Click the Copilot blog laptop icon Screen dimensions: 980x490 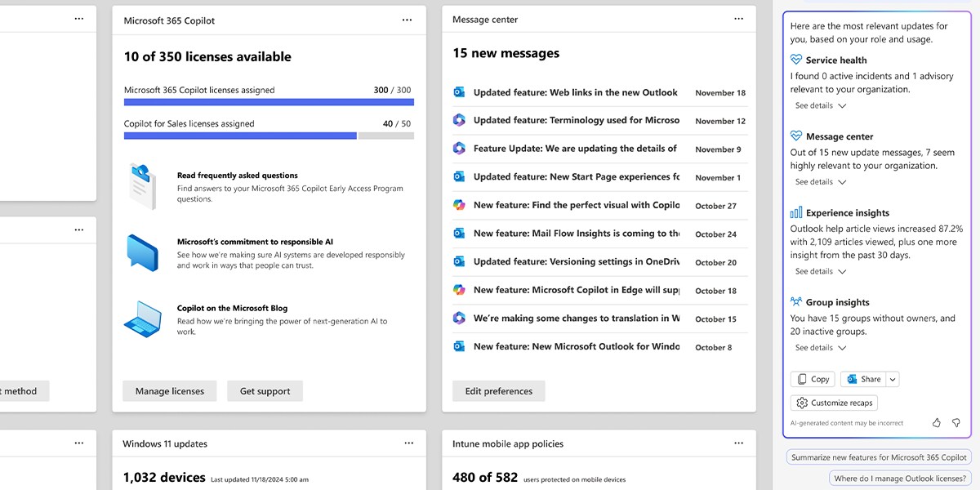click(x=142, y=319)
